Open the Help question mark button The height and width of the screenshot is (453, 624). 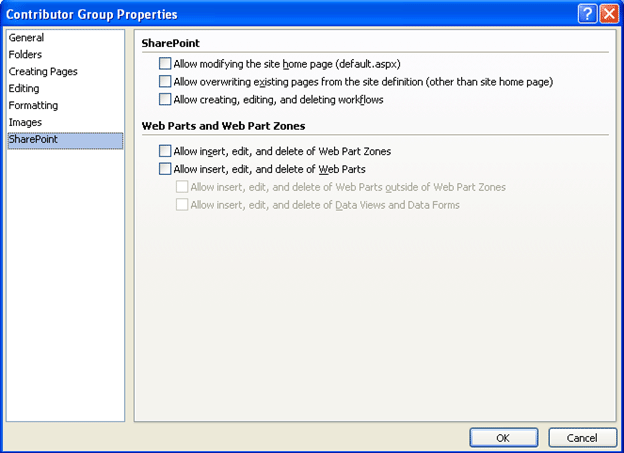point(587,14)
